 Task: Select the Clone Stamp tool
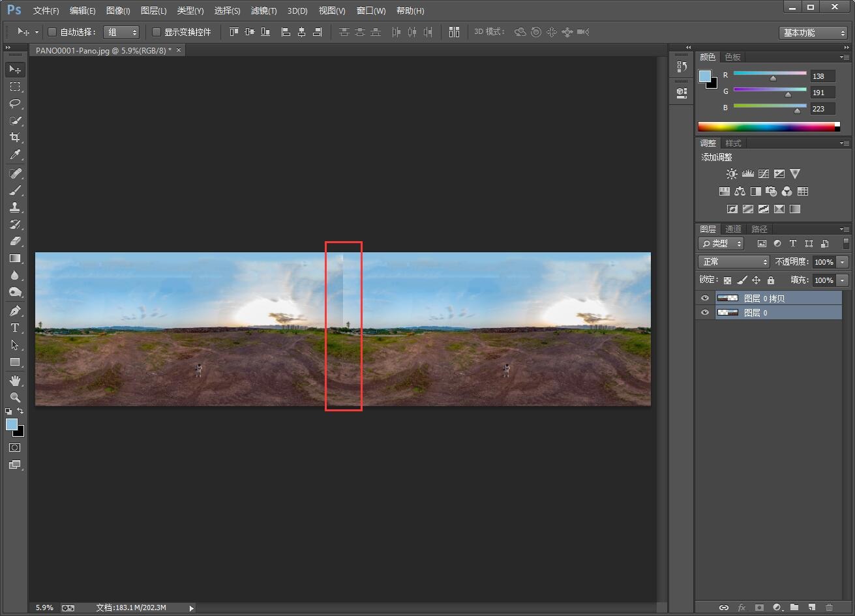pyautogui.click(x=15, y=207)
